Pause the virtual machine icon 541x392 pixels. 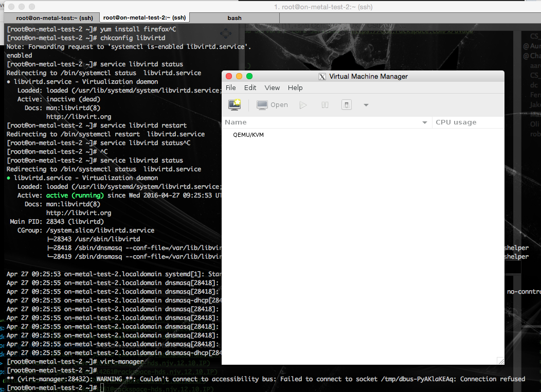(x=324, y=105)
